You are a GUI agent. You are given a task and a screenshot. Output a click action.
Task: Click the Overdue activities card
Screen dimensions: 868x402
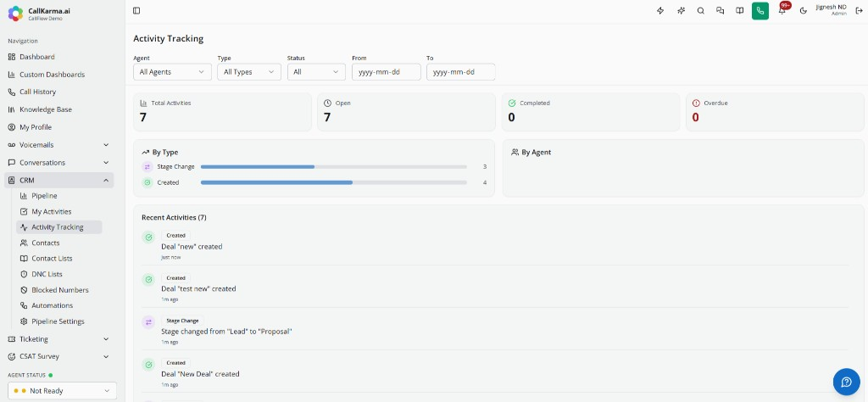click(775, 112)
